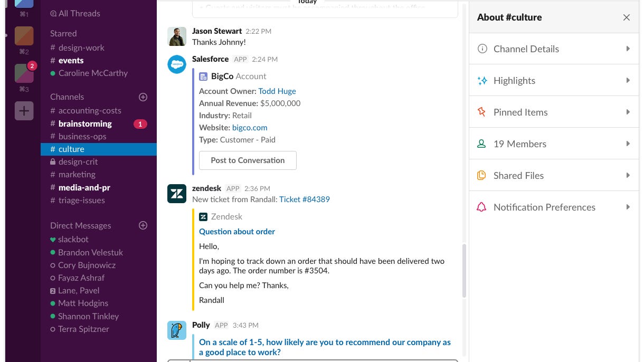Start new direct message with plus icon
Image resolution: width=644 pixels, height=362 pixels.
click(143, 225)
